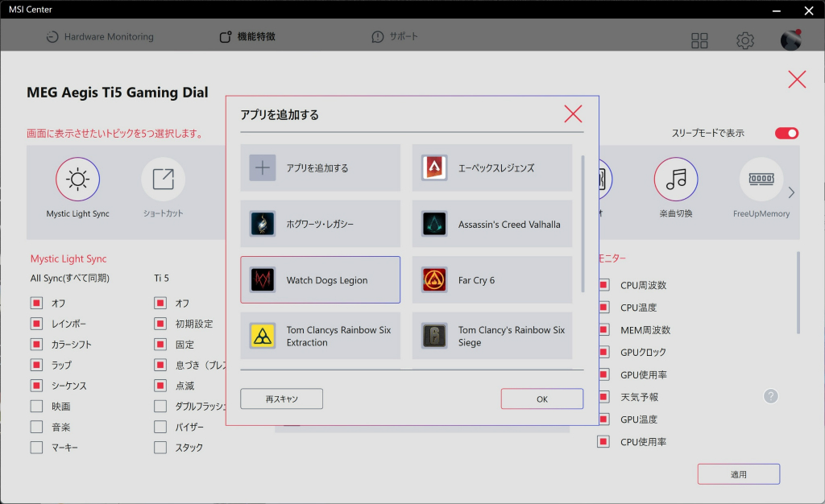Minimize the MSI Center window

777,10
